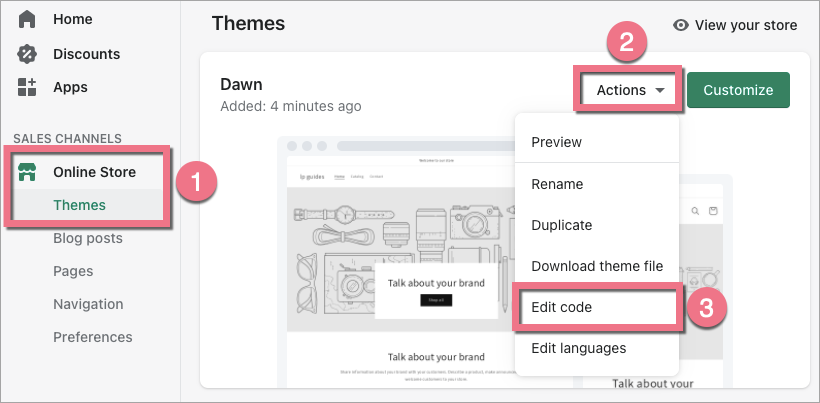The width and height of the screenshot is (820, 403).
Task: Click the Actions dropdown caret arrow
Action: [661, 91]
